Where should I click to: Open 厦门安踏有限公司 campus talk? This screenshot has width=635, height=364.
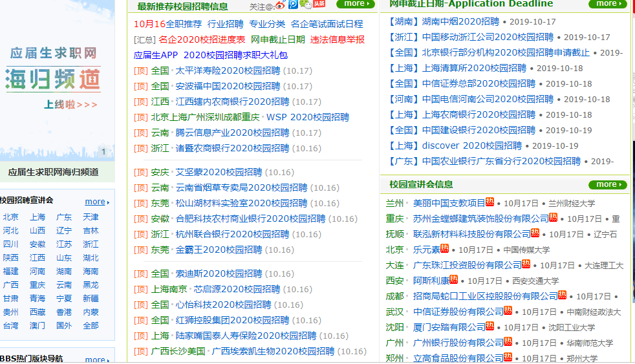(x=449, y=328)
